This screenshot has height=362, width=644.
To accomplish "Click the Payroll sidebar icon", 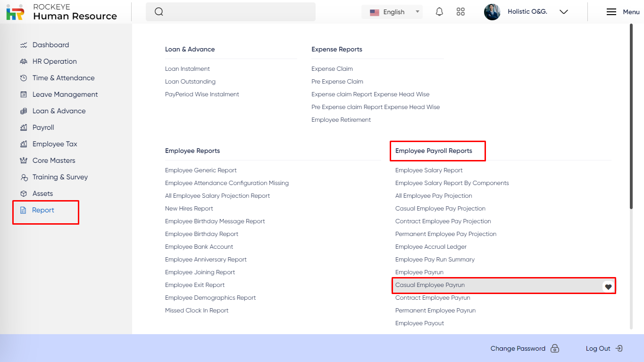I will [x=24, y=127].
